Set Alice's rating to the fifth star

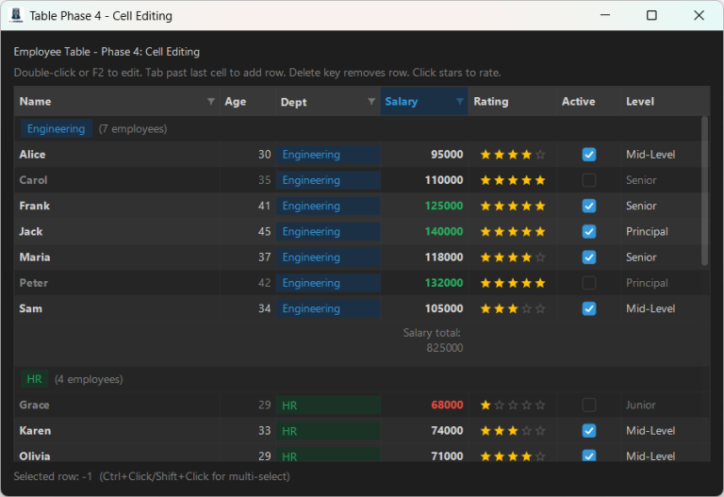[x=540, y=155]
